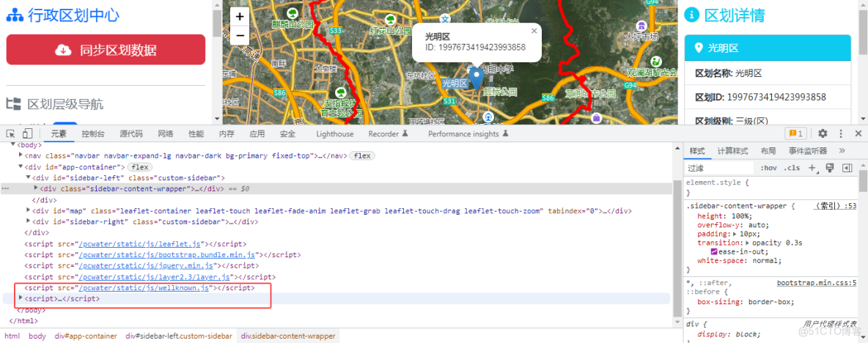This screenshot has height=343, width=868.
Task: Open the 性能 tab
Action: (196, 134)
